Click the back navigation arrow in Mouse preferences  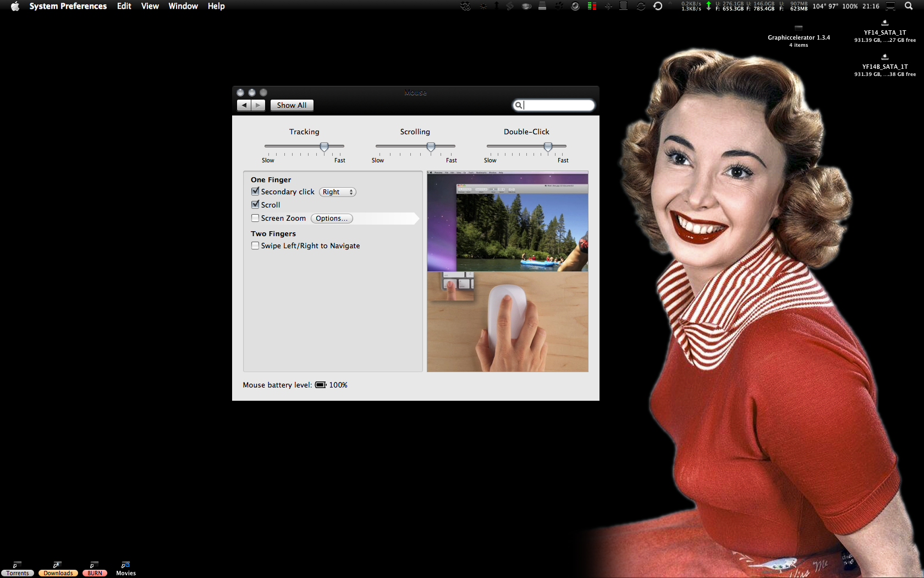[x=244, y=105]
